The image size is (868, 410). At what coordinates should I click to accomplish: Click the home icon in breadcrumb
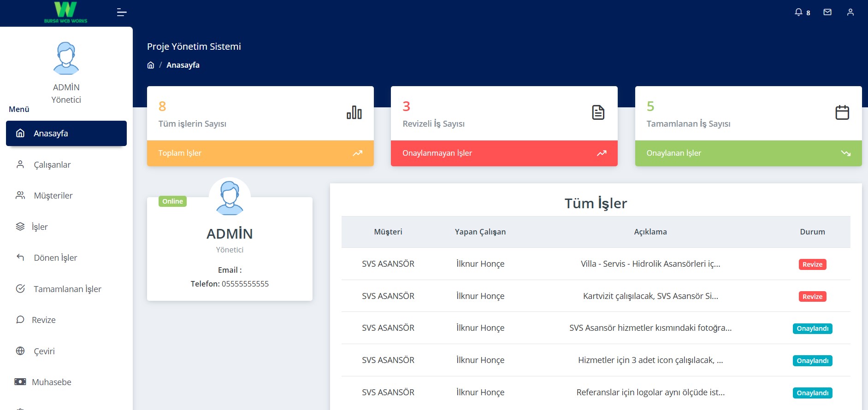point(151,65)
